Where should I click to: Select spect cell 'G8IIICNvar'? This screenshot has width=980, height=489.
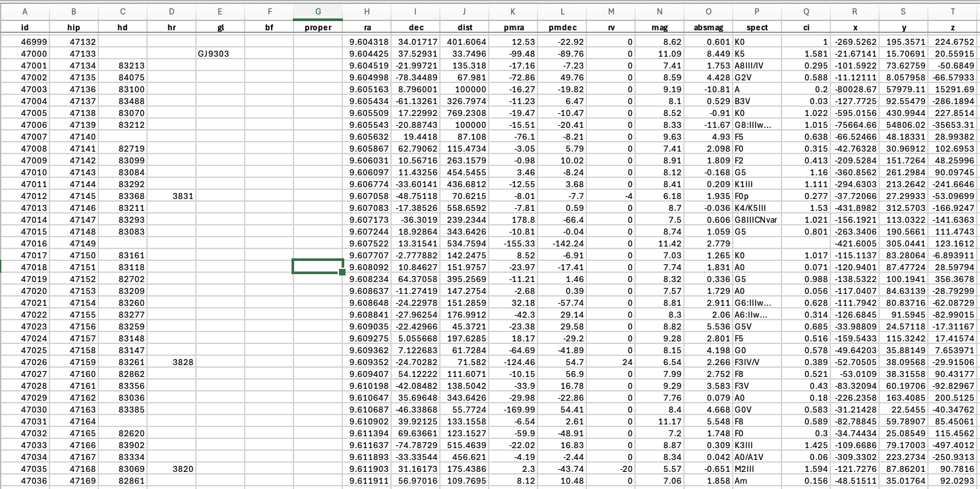pos(757,221)
